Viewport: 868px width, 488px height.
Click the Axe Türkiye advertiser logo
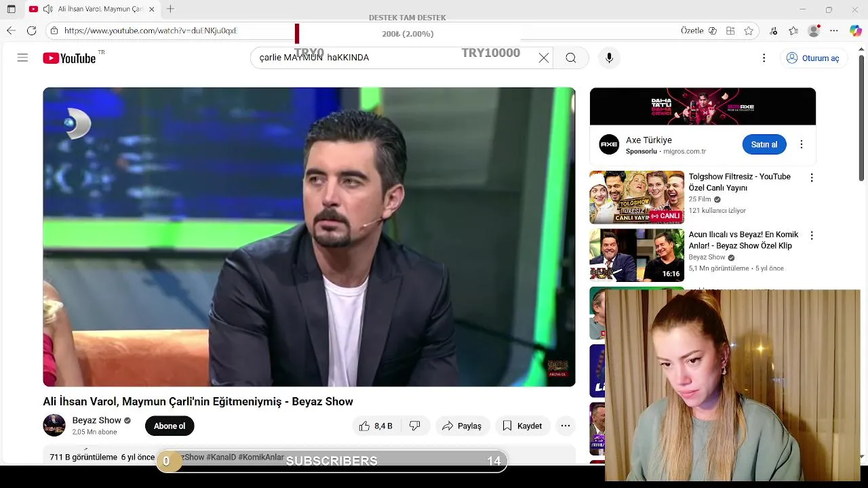[609, 144]
